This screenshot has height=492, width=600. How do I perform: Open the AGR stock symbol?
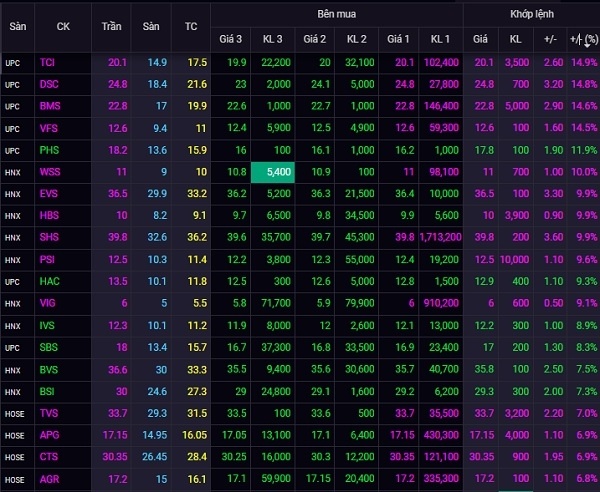[x=50, y=479]
